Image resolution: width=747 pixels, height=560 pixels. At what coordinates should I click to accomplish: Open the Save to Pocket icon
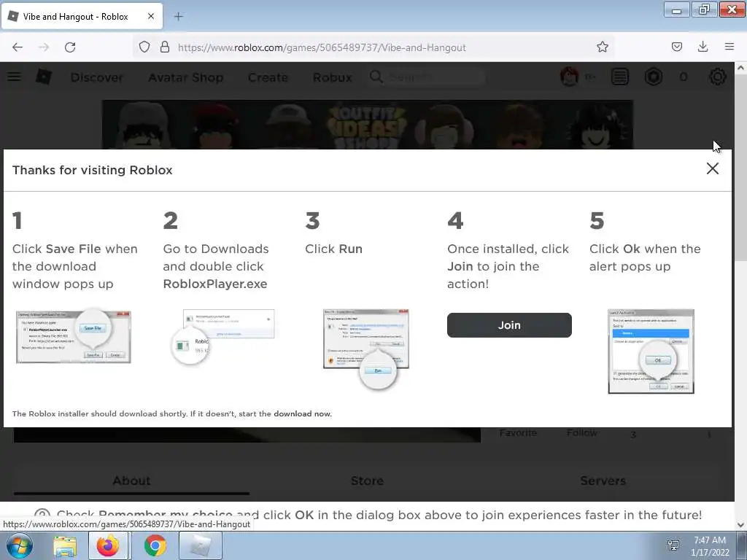(676, 47)
